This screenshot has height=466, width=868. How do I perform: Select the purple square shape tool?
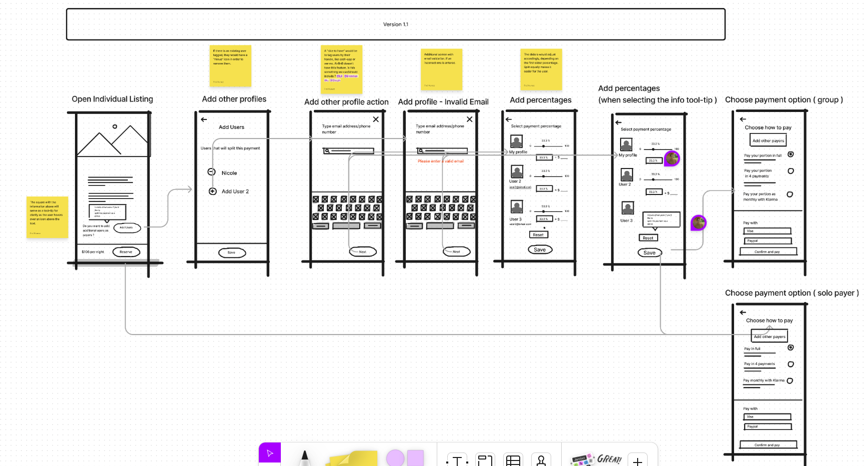click(x=415, y=457)
